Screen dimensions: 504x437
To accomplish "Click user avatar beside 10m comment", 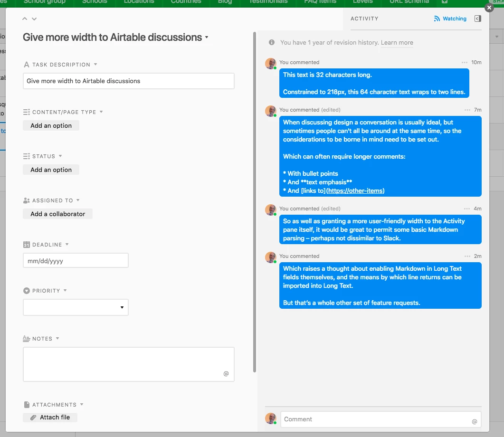I will (x=271, y=64).
